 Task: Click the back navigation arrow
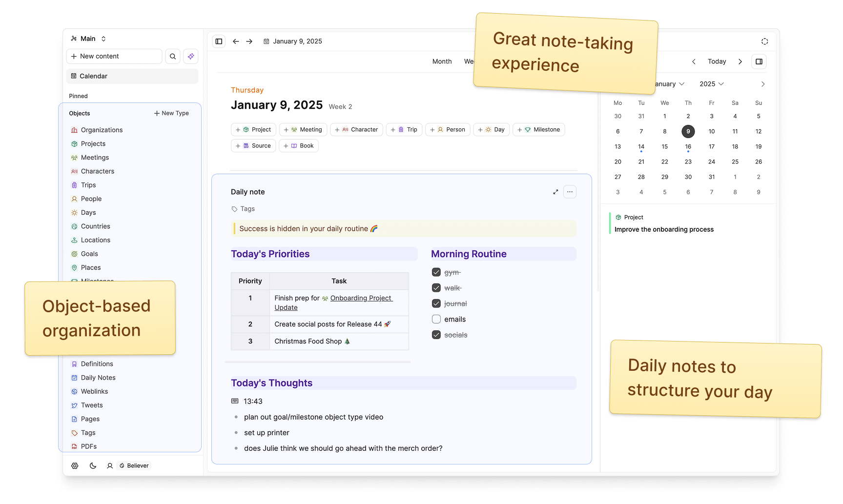(236, 41)
